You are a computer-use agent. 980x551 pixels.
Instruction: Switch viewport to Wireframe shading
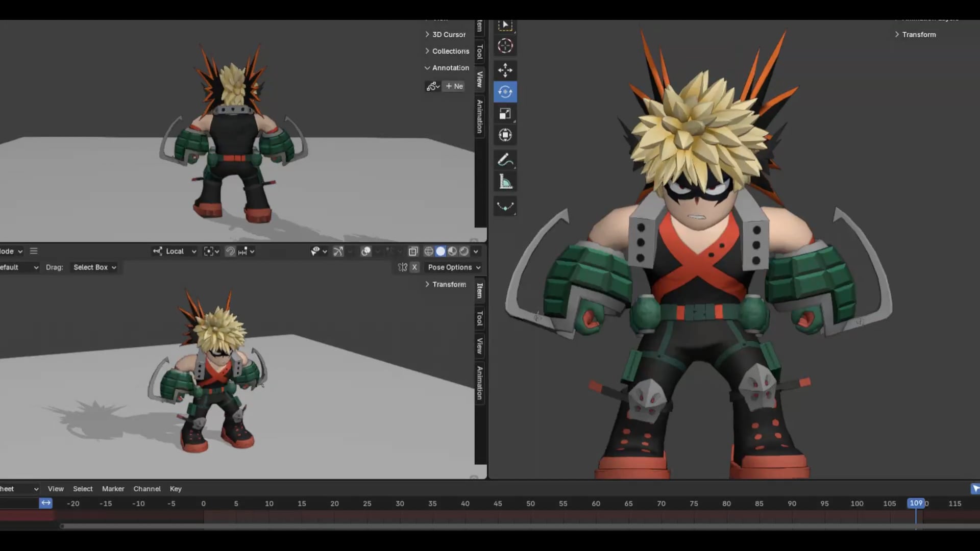(428, 251)
